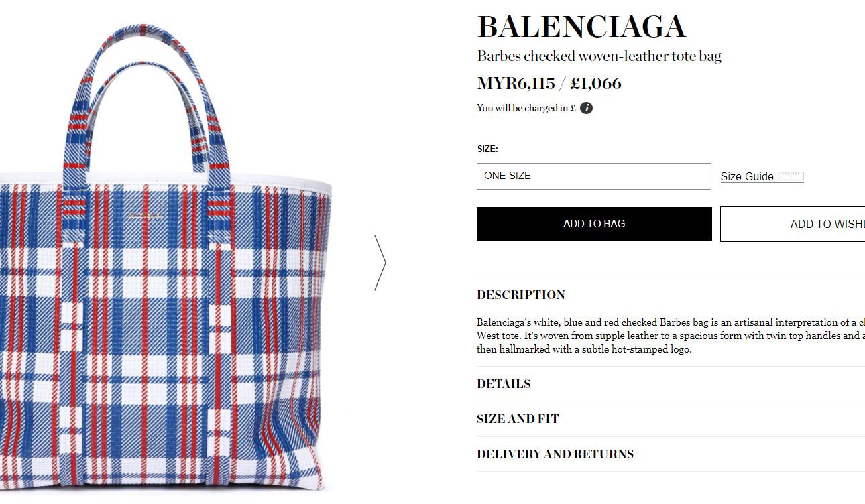Click the currency info icon
Viewport: 865px width, 504px height.
point(586,108)
